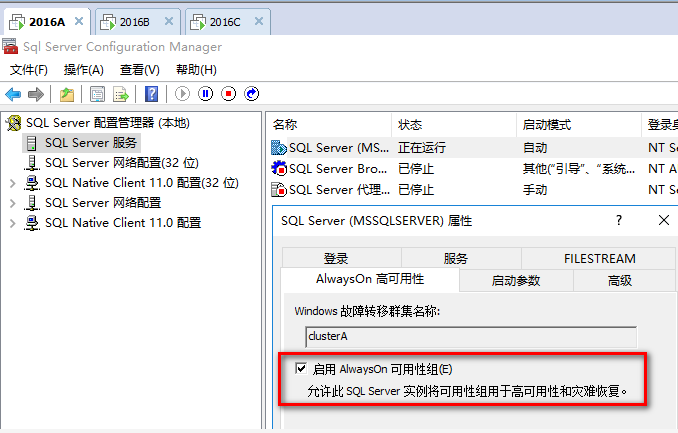Switch to the FILESTREAM tab
The width and height of the screenshot is (678, 433).
tap(599, 259)
